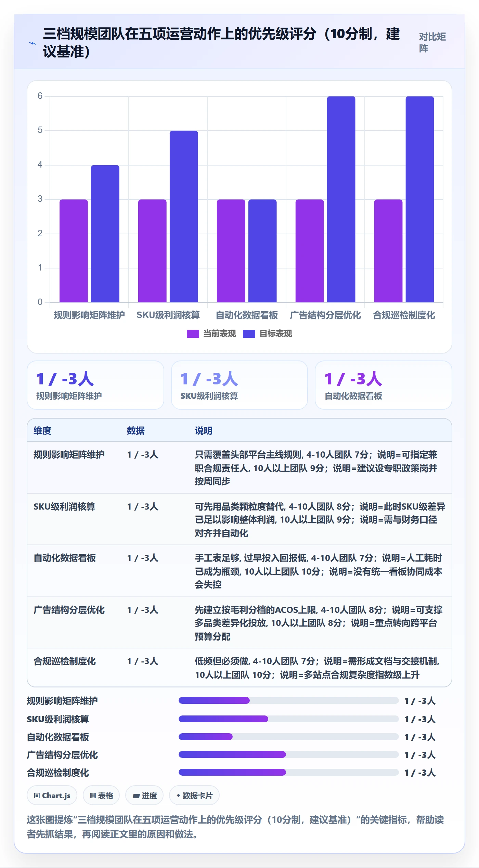Open the SKU级利润核算 data card

(x=239, y=385)
